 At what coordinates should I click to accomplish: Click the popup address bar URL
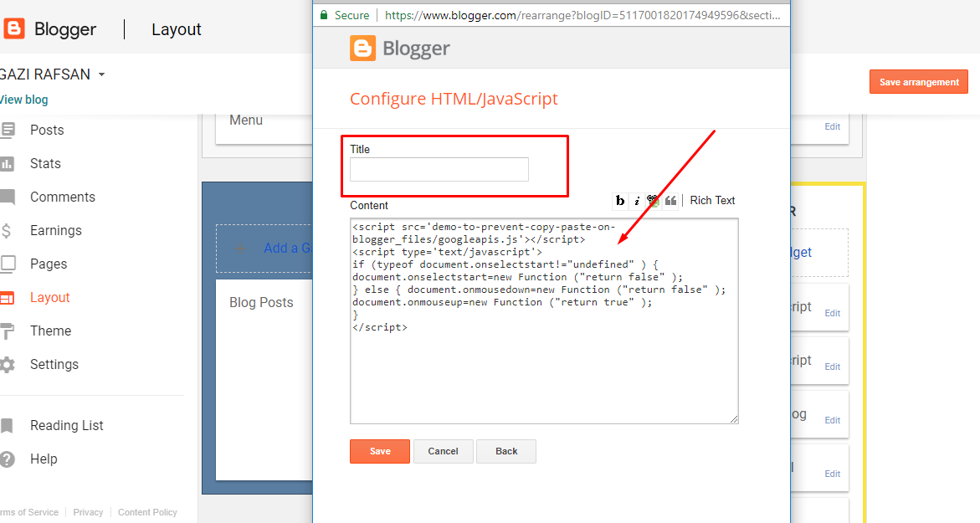tap(582, 15)
